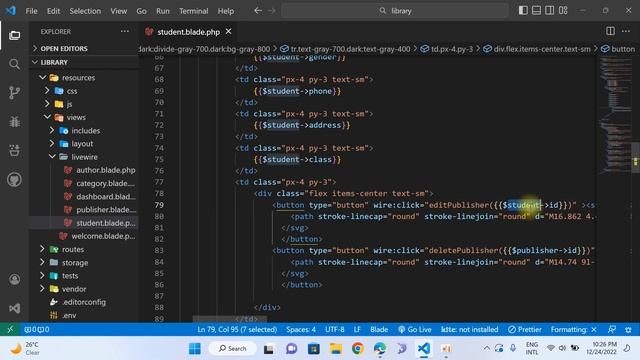The image size is (640, 360).
Task: Open Run and Debug view
Action: (x=14, y=122)
